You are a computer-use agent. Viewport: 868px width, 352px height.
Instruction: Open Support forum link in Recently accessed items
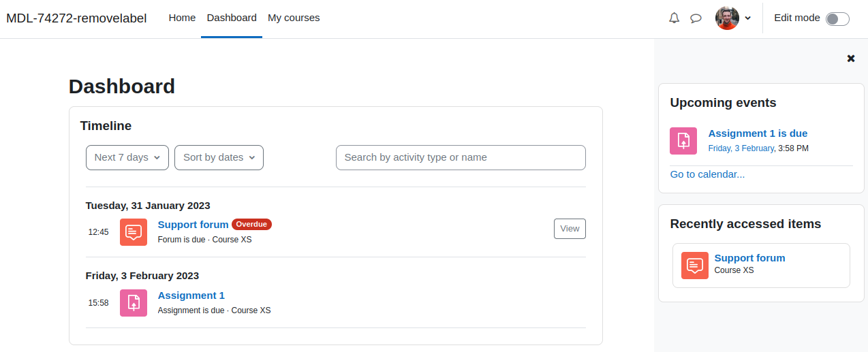coord(749,258)
